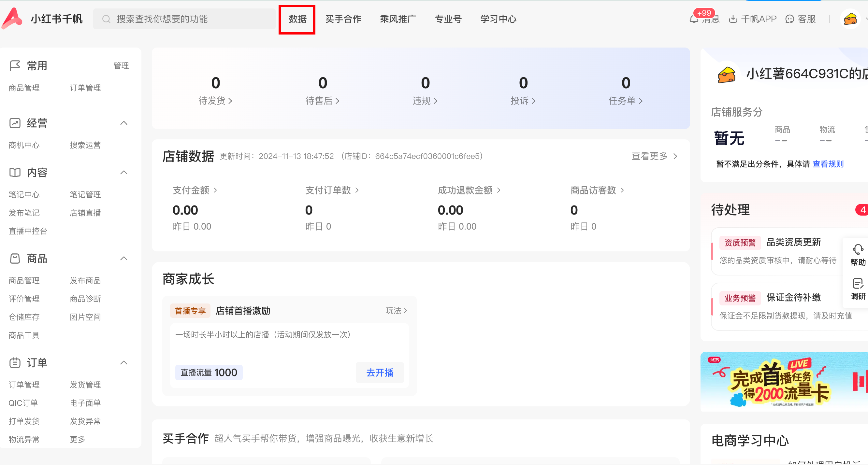Click the 搜索查找你想要的功能 search box

tap(185, 19)
